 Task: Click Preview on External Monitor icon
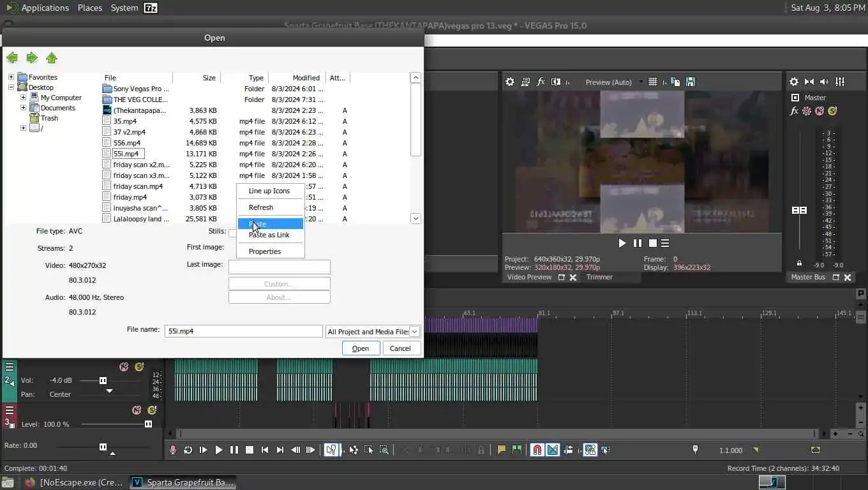point(525,82)
